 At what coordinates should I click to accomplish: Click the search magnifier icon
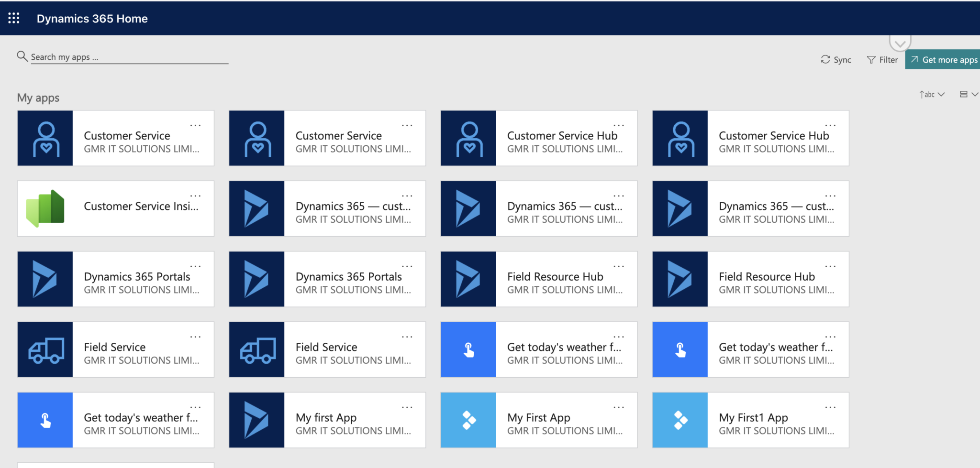click(22, 56)
